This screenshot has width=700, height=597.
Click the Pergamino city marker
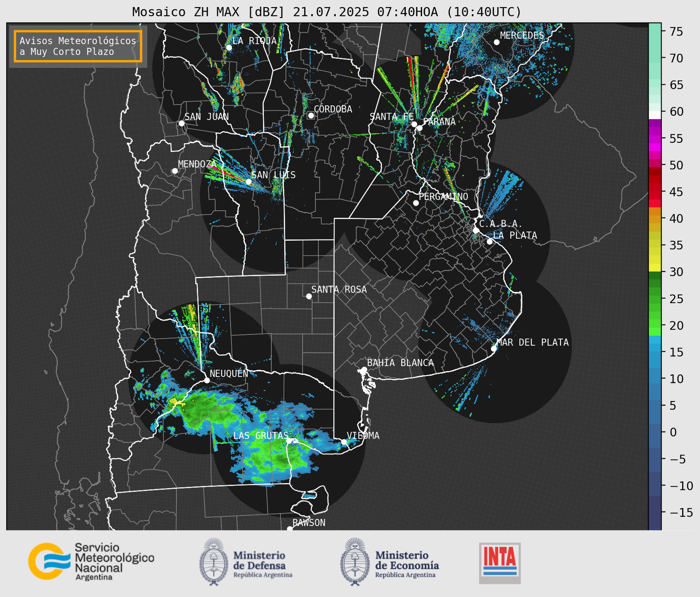(x=416, y=203)
